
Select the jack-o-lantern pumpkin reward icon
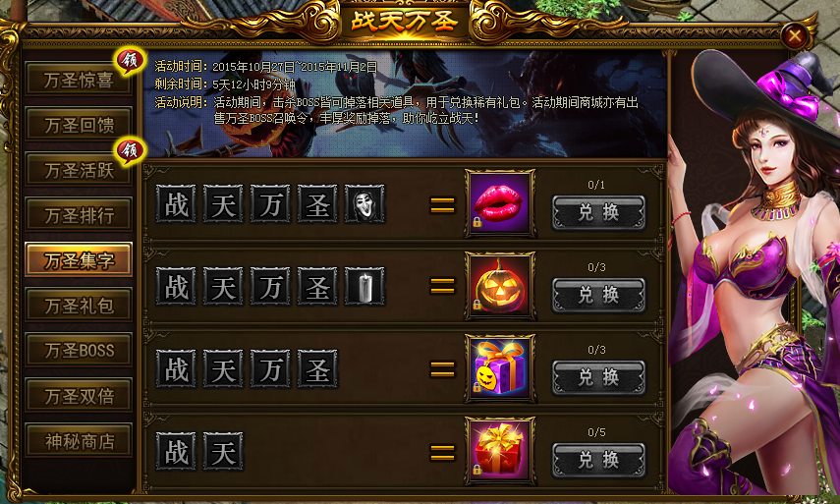click(x=500, y=286)
